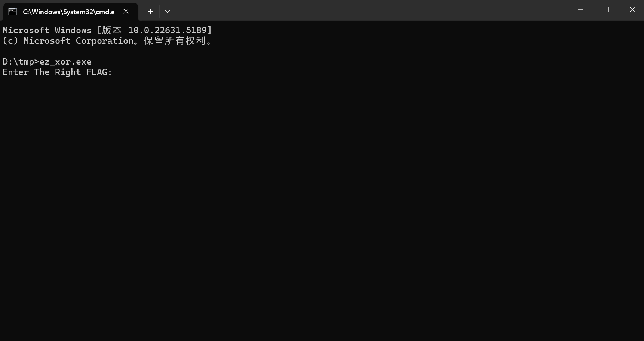Image resolution: width=644 pixels, height=341 pixels.
Task: Click the word 'Right' in the prompt
Action: coord(68,72)
